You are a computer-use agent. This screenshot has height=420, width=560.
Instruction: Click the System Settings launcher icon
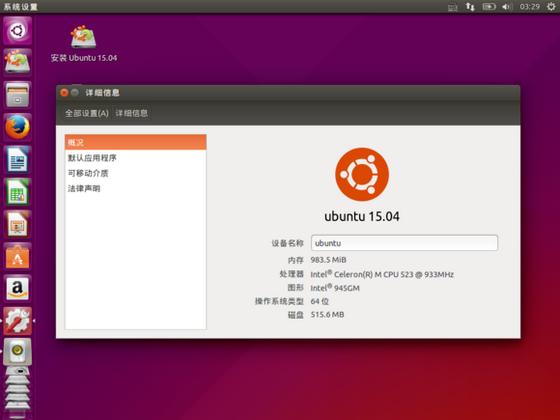[18, 321]
